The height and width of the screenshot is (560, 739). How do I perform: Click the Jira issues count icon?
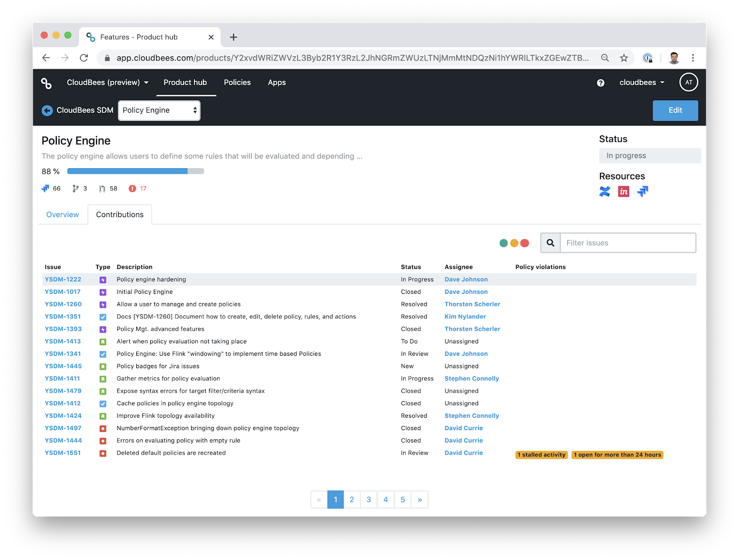(45, 189)
